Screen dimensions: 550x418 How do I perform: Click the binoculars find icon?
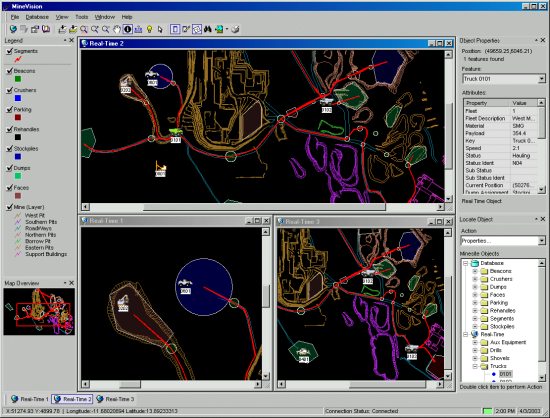click(x=208, y=29)
